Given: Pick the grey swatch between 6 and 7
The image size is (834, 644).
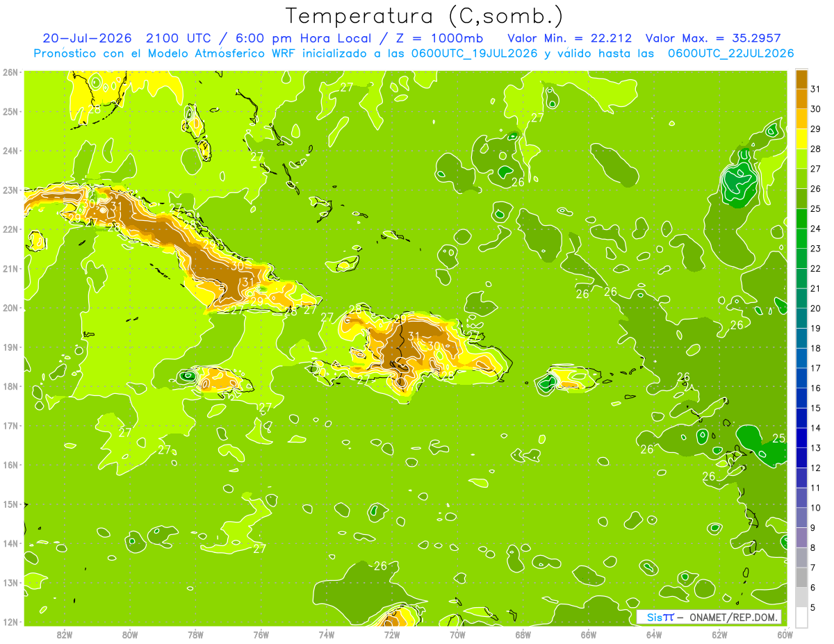Looking at the screenshot, I should pos(801,577).
